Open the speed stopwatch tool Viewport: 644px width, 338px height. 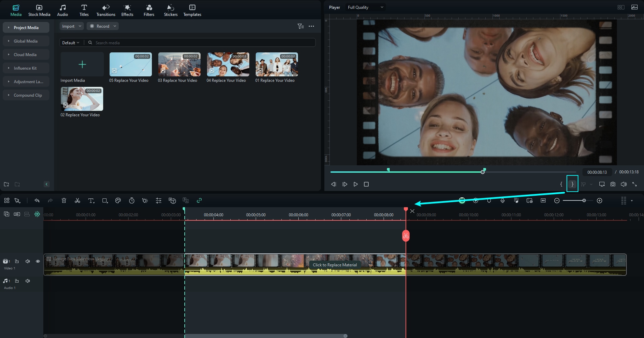click(132, 200)
